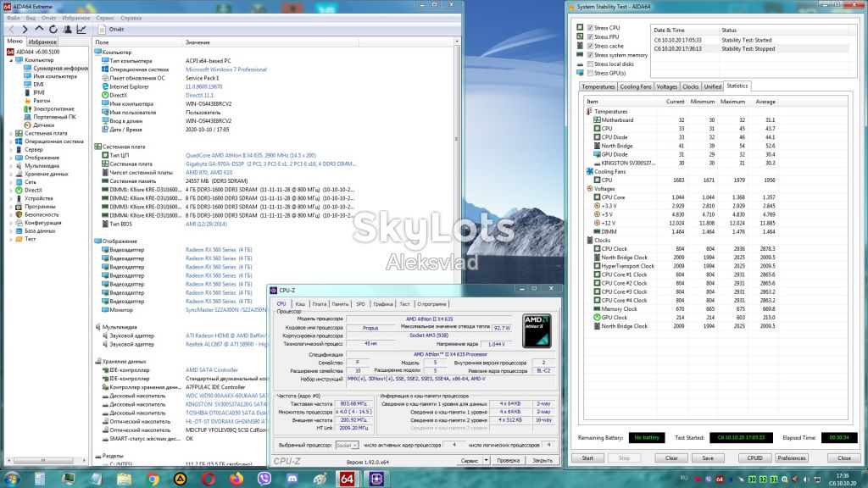Switch to Cooling Fans tab
Image resolution: width=868 pixels, height=488 pixels.
pos(636,86)
